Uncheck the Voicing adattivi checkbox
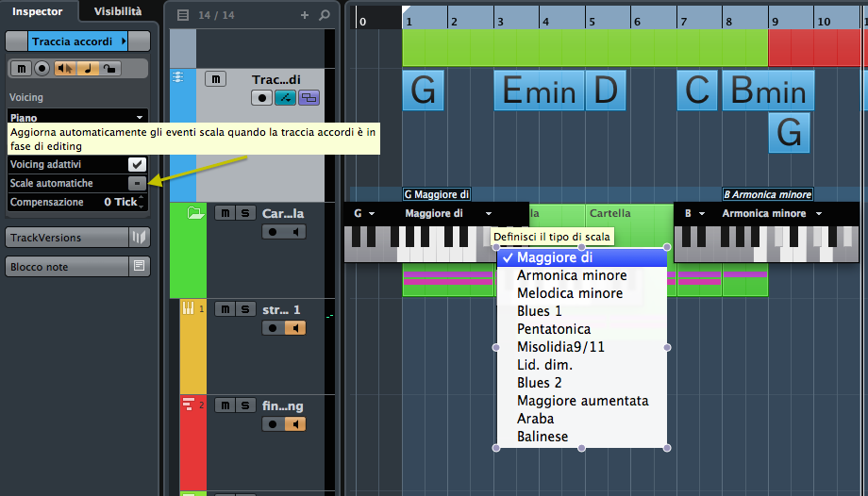 click(137, 164)
